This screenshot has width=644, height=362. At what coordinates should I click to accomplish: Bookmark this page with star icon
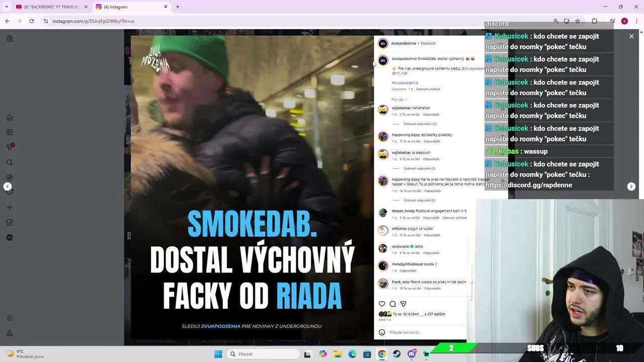click(x=578, y=21)
